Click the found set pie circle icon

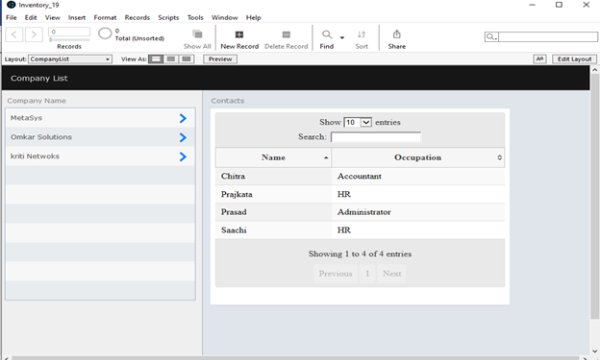tap(105, 34)
